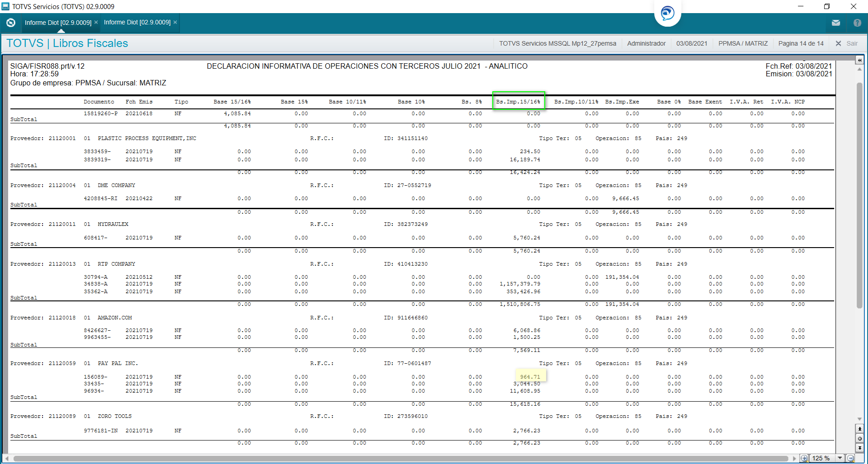Click provider name AMAZON.COM
The width and height of the screenshot is (868, 464).
pyautogui.click(x=115, y=318)
